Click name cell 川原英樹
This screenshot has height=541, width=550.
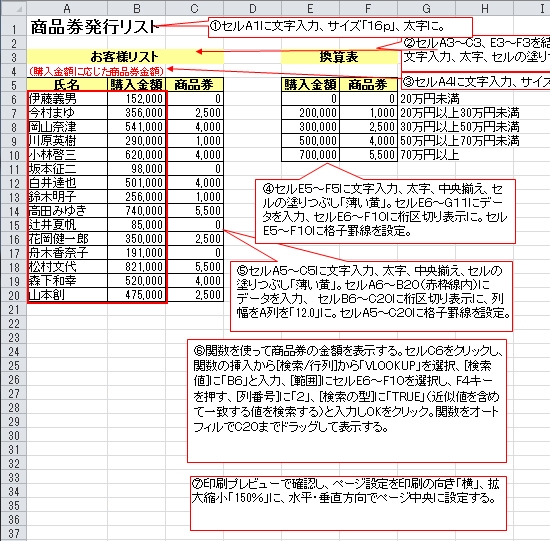coord(67,141)
